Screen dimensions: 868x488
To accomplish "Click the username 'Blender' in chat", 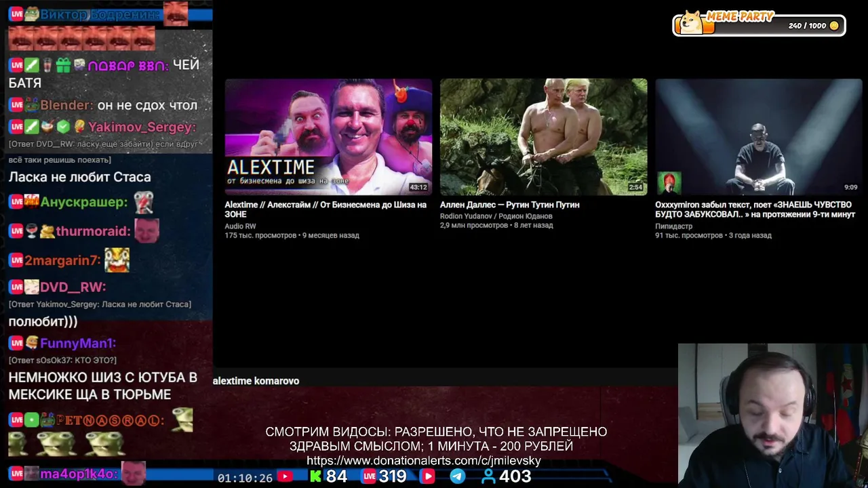I will point(65,105).
